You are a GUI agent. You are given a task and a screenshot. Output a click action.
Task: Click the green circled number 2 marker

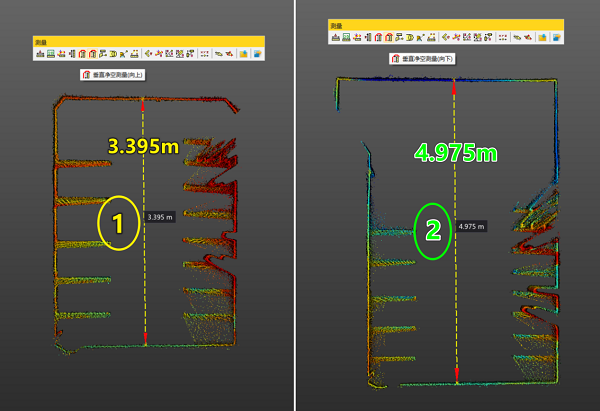(x=433, y=231)
